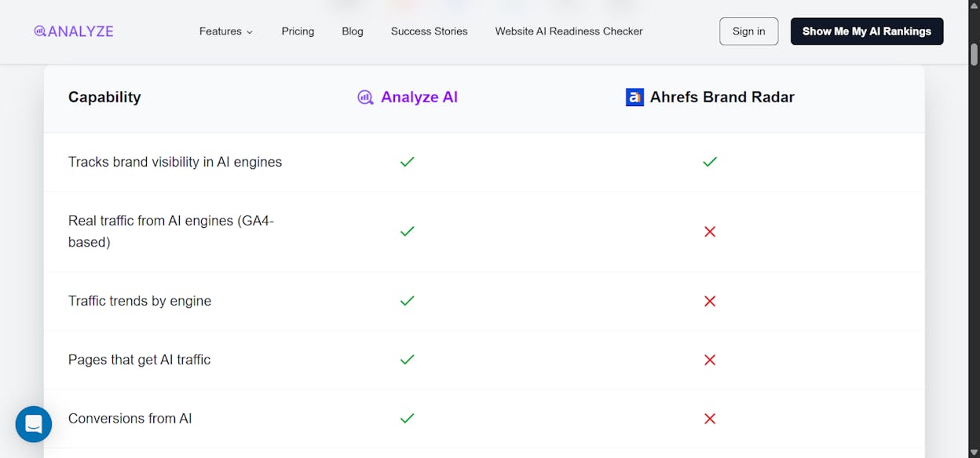Click Show Me My AI Rankings button
The height and width of the screenshot is (458, 980).
pos(867,31)
